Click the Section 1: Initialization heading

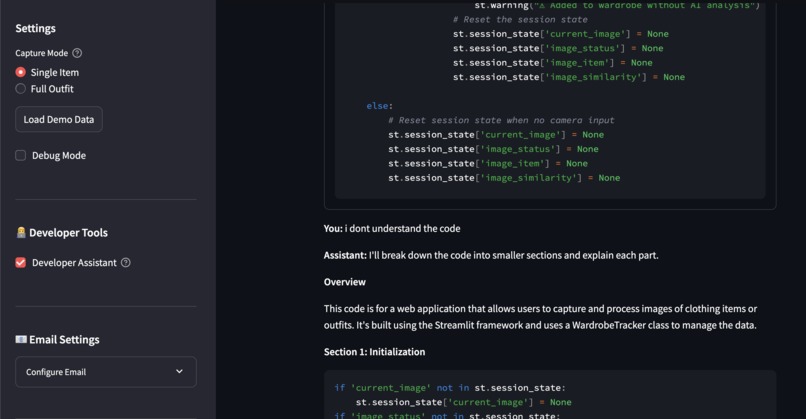point(374,352)
